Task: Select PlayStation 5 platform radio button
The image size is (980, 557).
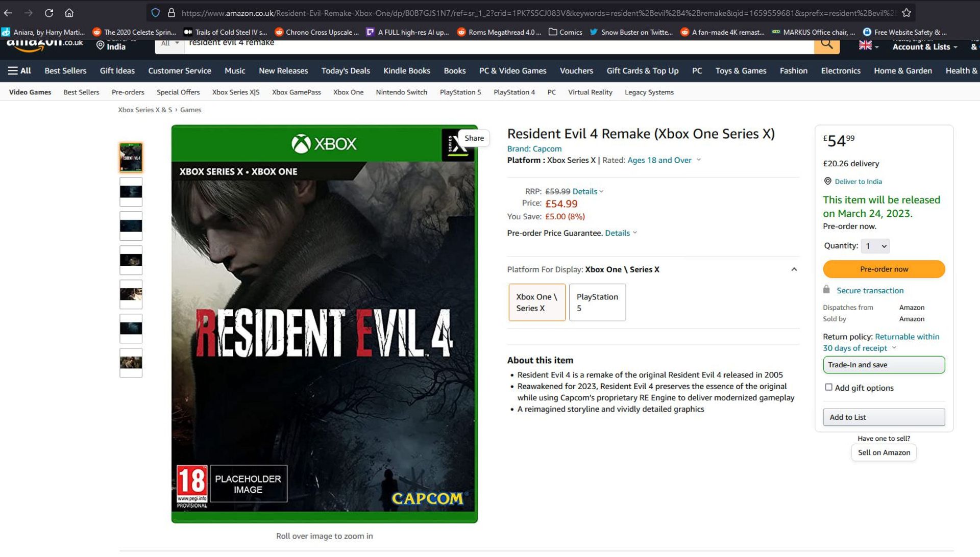Action: click(596, 302)
